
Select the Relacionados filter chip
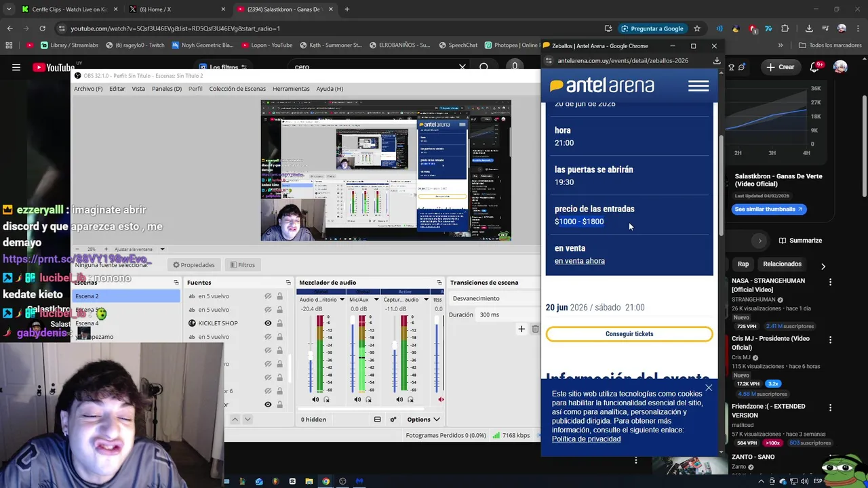point(782,264)
